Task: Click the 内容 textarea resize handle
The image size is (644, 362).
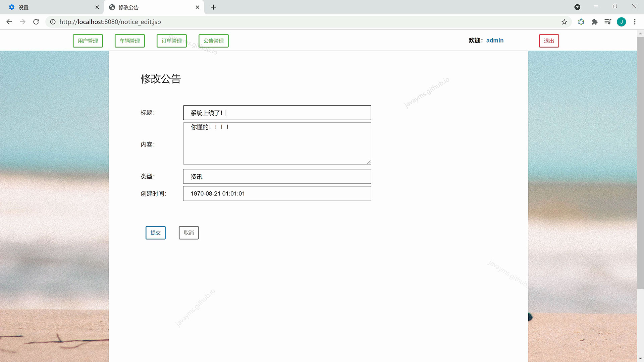Action: click(x=369, y=162)
